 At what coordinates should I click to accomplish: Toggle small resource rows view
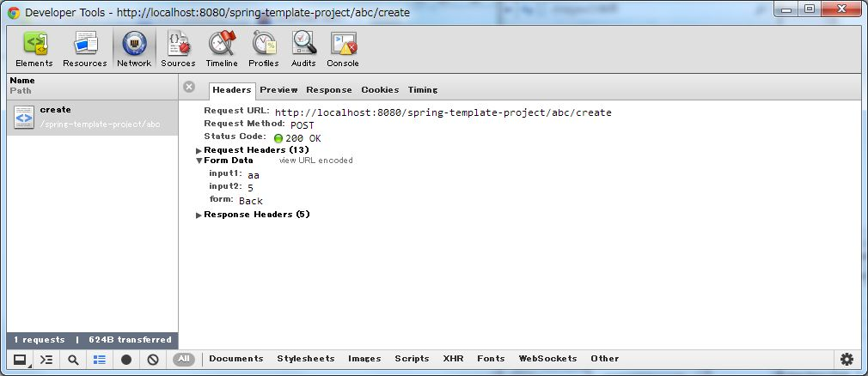(100, 360)
